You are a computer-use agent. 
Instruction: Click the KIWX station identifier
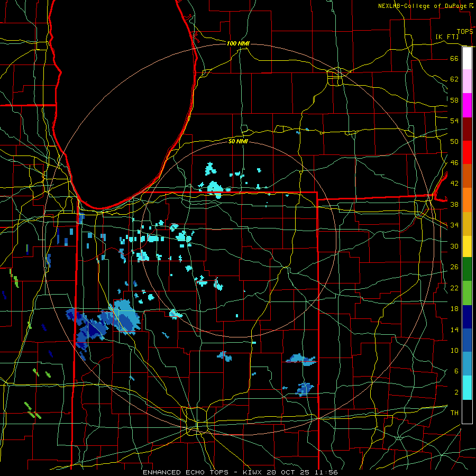pyautogui.click(x=253, y=472)
